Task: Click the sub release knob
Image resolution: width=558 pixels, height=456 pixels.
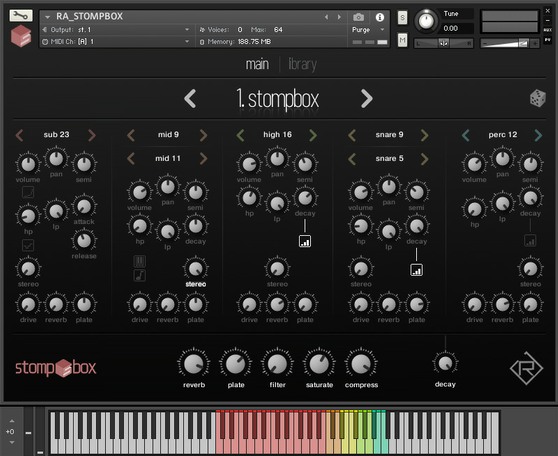Action: click(x=84, y=241)
